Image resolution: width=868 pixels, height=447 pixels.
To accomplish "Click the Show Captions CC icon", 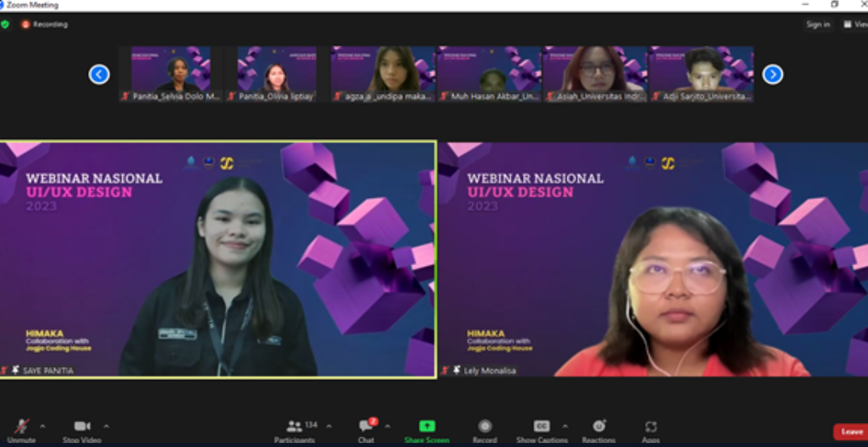I will (x=541, y=426).
